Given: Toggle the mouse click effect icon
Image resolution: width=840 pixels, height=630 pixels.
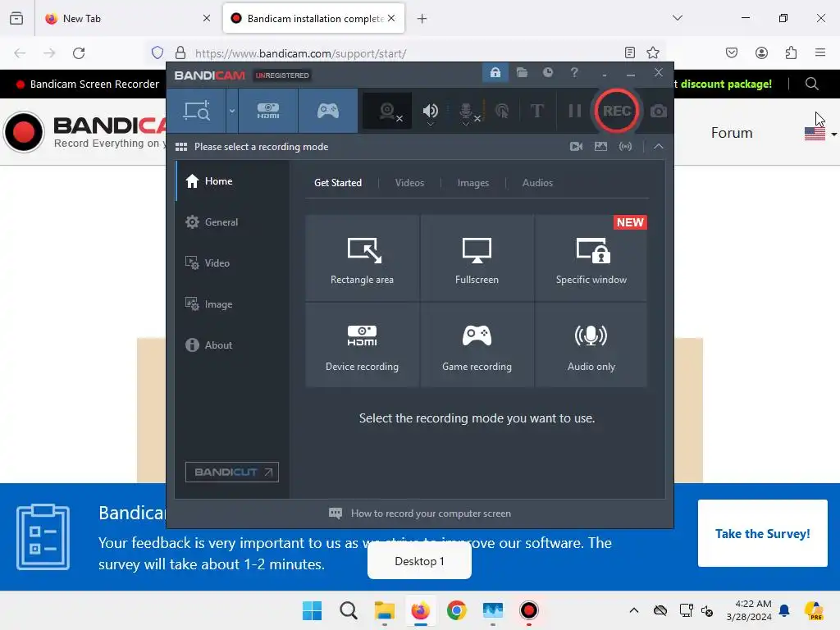Looking at the screenshot, I should coord(502,111).
